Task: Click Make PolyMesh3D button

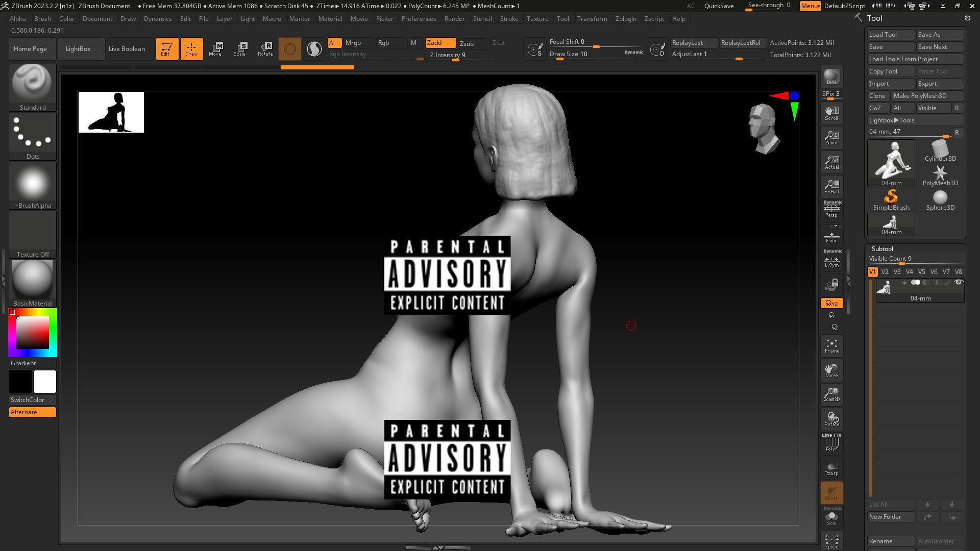Action: (927, 96)
